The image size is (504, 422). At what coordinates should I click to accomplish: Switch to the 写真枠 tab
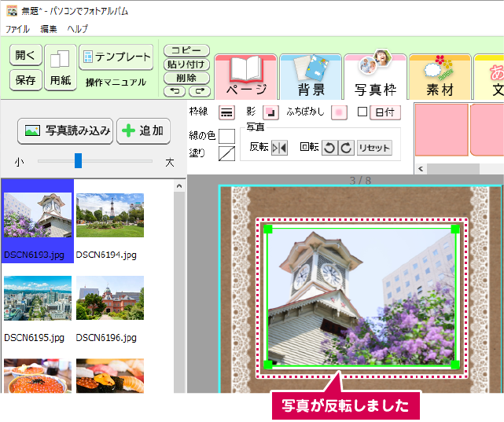(375, 77)
